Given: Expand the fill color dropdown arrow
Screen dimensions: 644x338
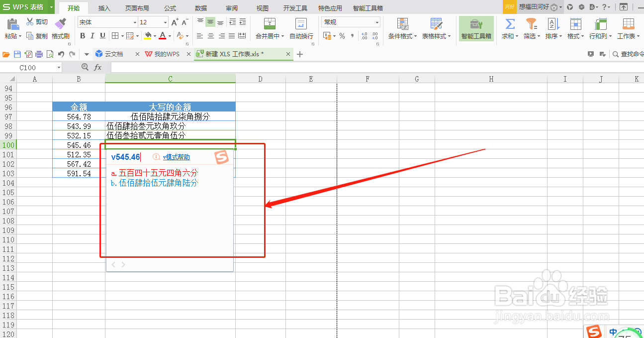Looking at the screenshot, I should tap(155, 36).
